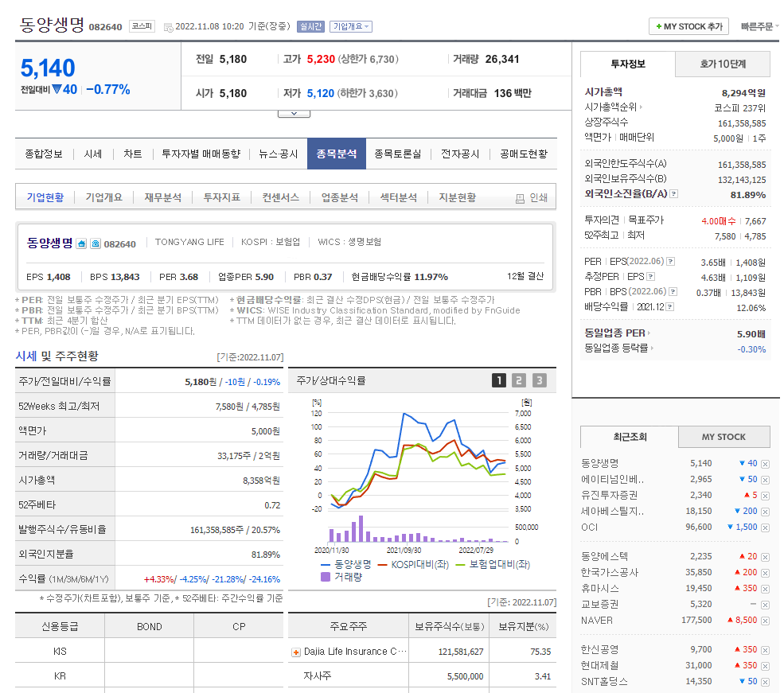The image size is (784, 693).
Task: Click the calendar icon before 2022.11.08 timestamp
Action: pos(169,27)
